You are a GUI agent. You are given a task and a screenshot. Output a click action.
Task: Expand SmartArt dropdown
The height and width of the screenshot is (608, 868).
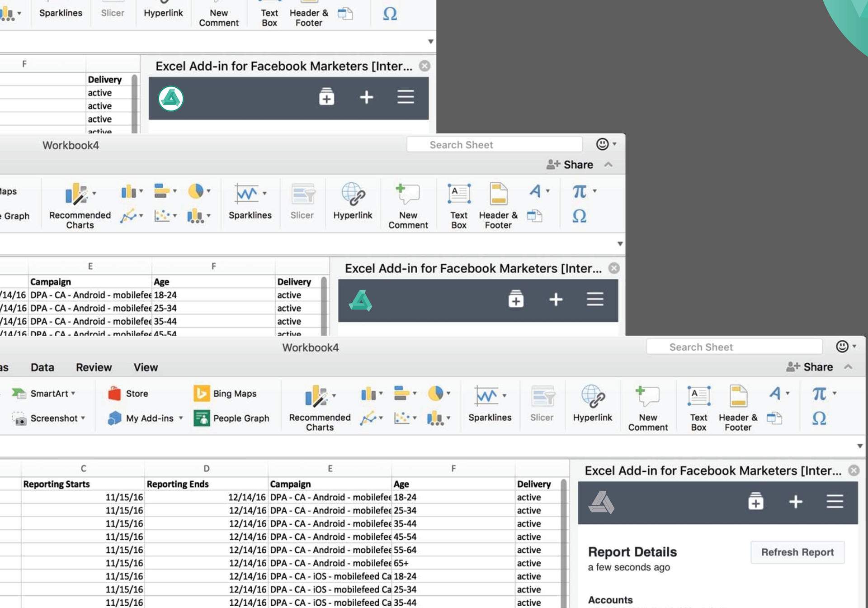click(73, 394)
